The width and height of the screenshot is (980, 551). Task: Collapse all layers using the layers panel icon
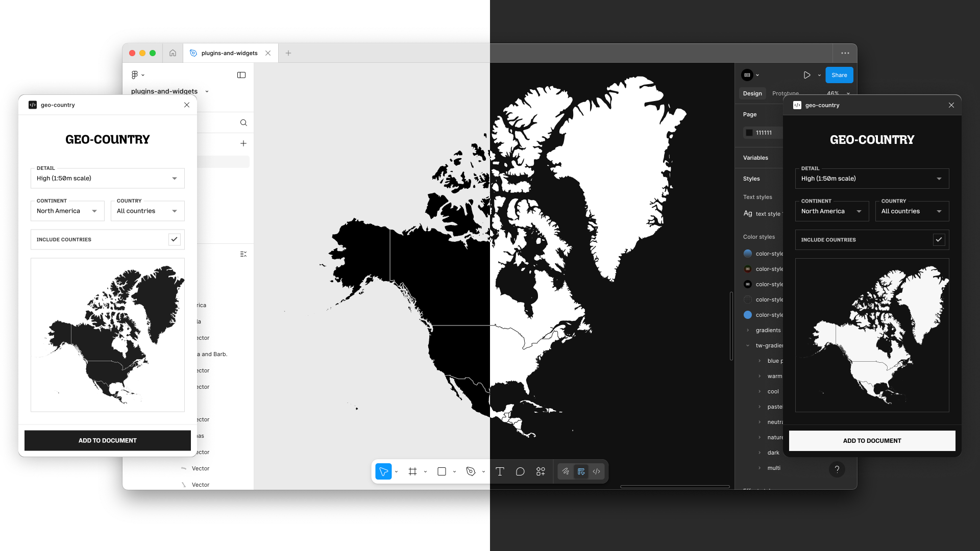click(243, 254)
